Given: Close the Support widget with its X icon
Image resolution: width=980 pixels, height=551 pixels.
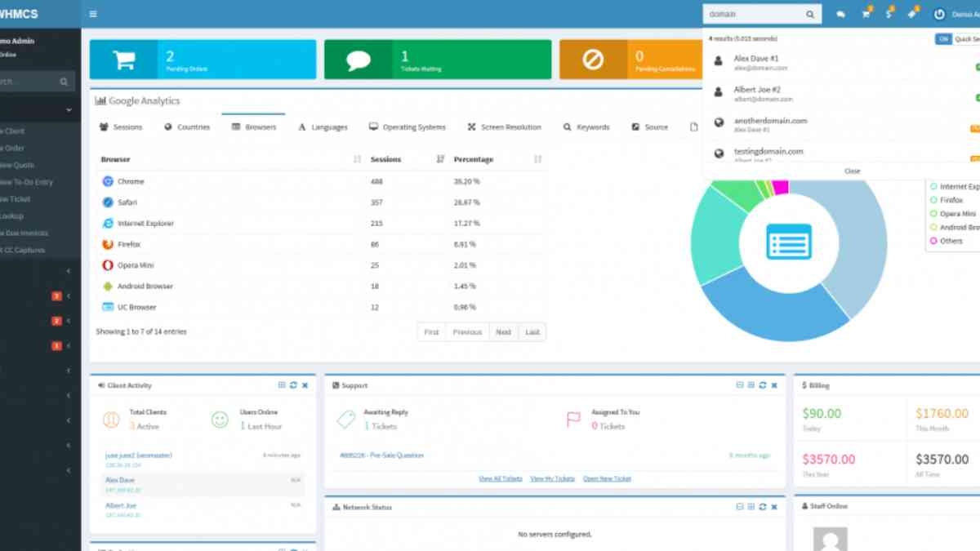Looking at the screenshot, I should (x=773, y=385).
